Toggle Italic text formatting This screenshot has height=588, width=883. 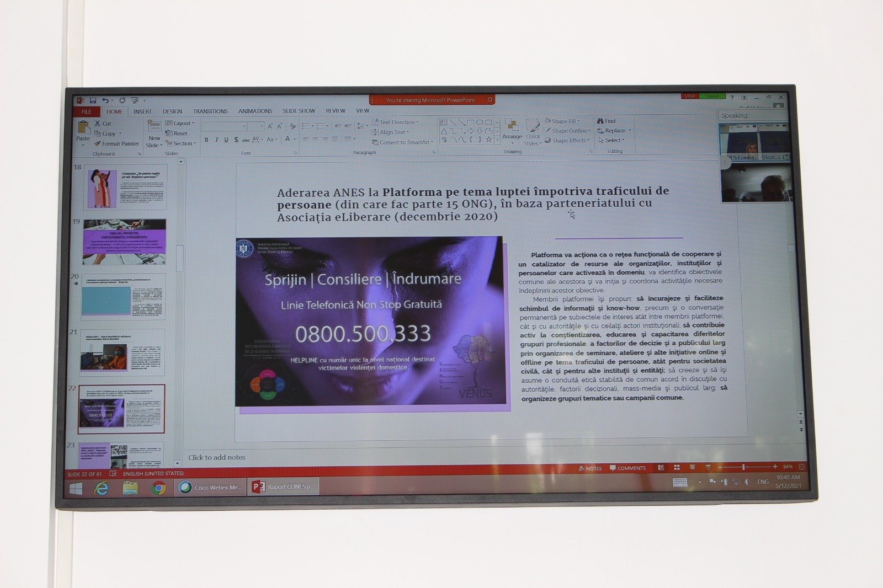coord(216,140)
